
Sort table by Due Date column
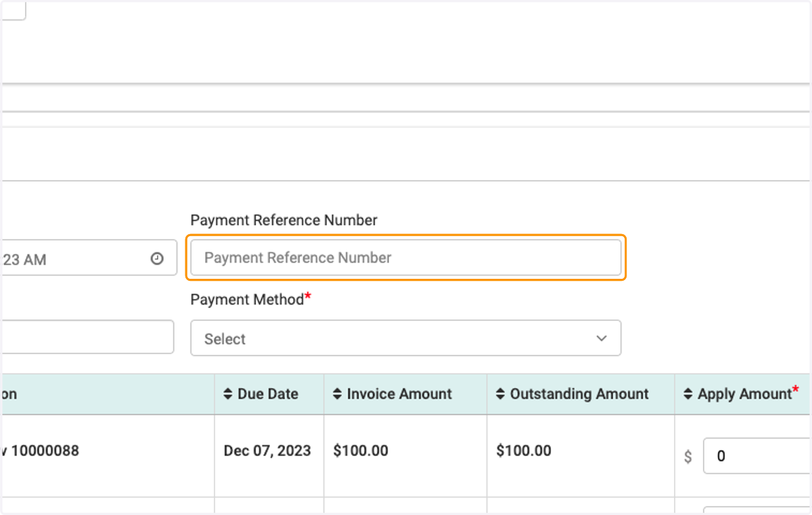[x=261, y=394]
